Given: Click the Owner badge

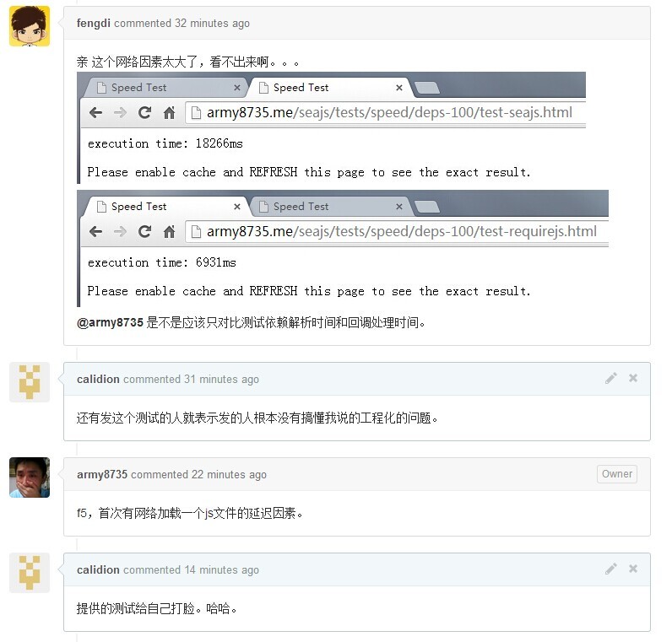Looking at the screenshot, I should (617, 473).
